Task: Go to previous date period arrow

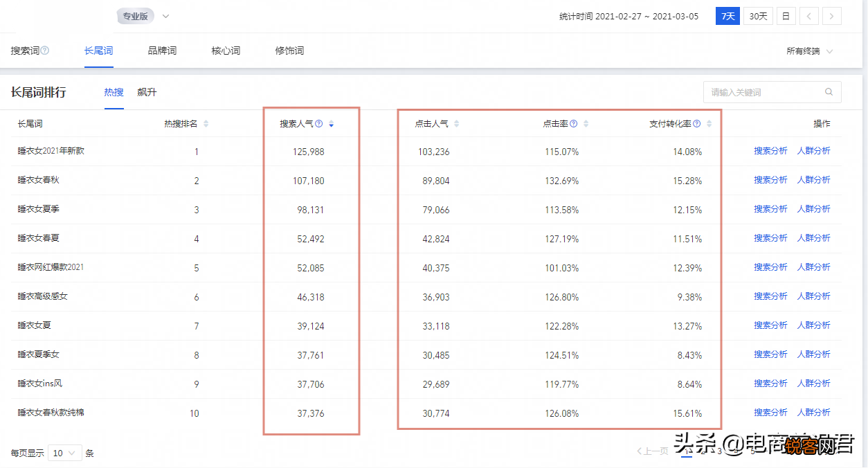Action: tap(809, 16)
